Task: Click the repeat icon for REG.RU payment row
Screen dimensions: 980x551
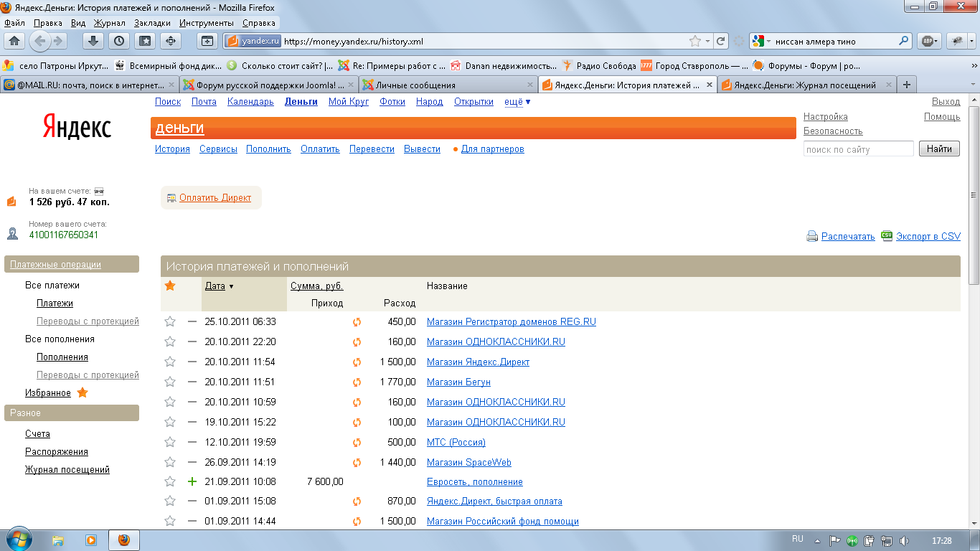Action: point(357,322)
